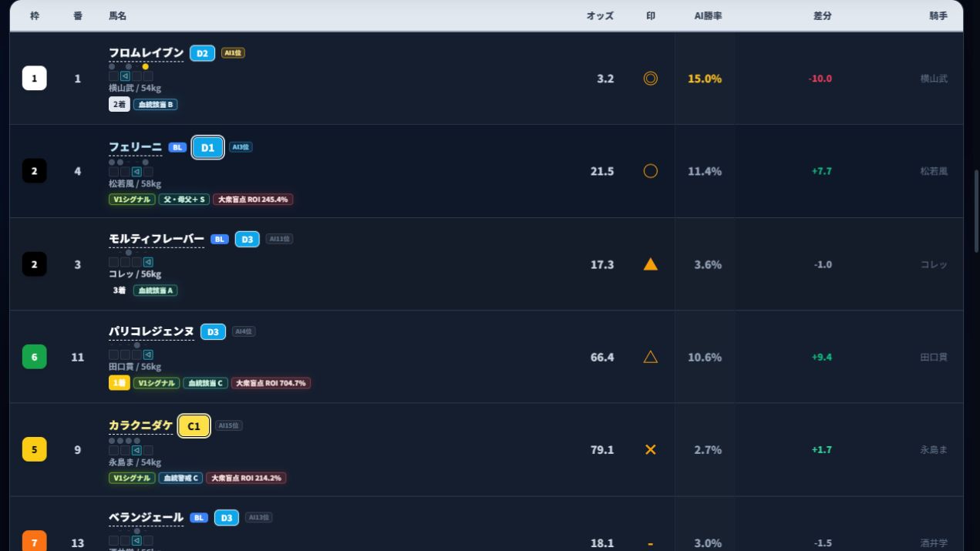This screenshot has width=980, height=551.
Task: Click the D3 badge beside パリコレジェンヌ
Action: click(x=213, y=332)
